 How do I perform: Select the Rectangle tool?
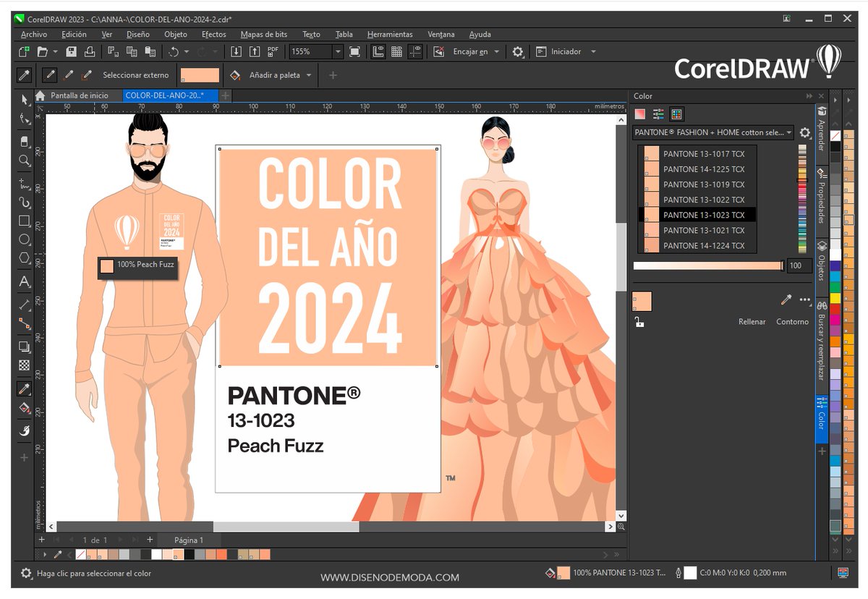(x=25, y=221)
